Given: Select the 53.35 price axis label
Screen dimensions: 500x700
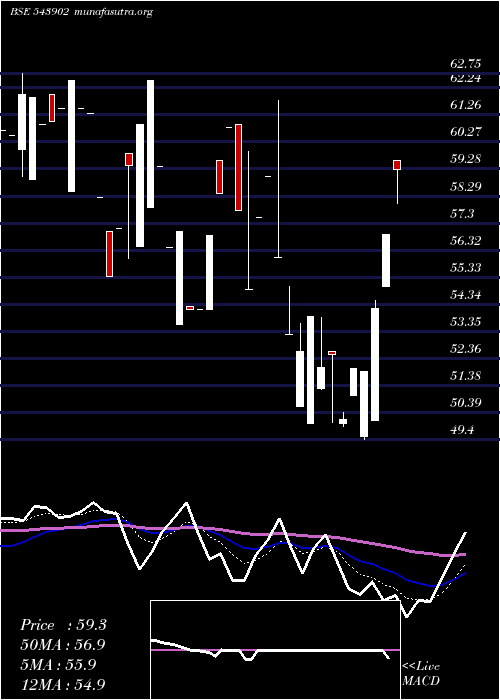Looking at the screenshot, I should (x=465, y=321).
